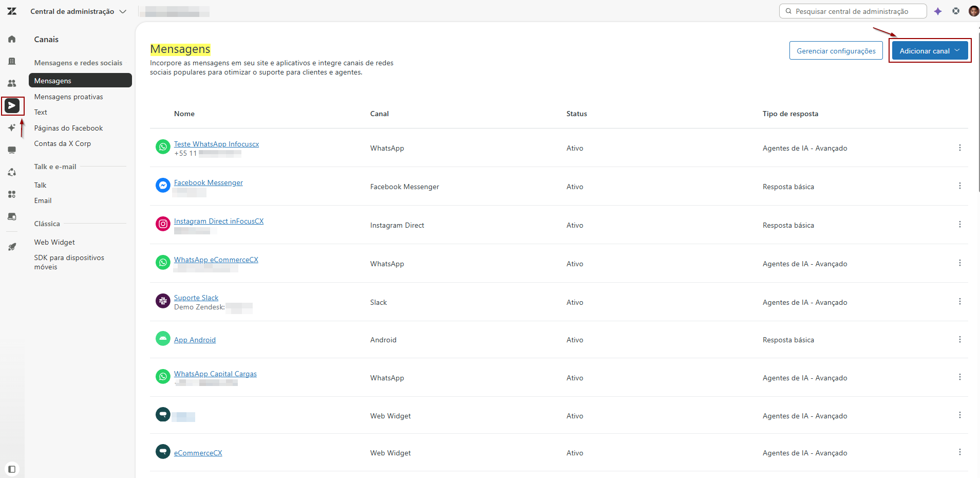This screenshot has height=478, width=980.
Task: Focus the Pesquisar central de administração search field
Action: click(x=853, y=11)
